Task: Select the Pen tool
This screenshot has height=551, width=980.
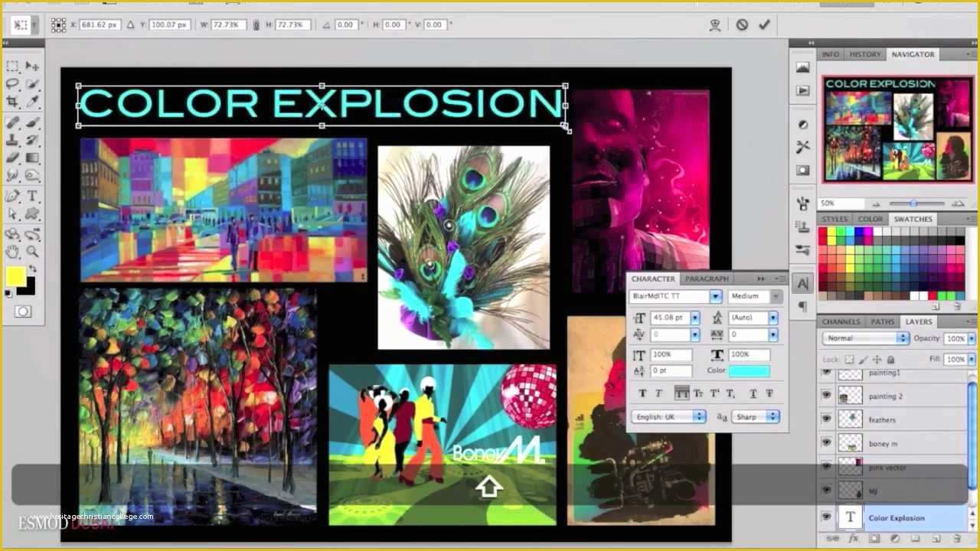Action: (12, 197)
